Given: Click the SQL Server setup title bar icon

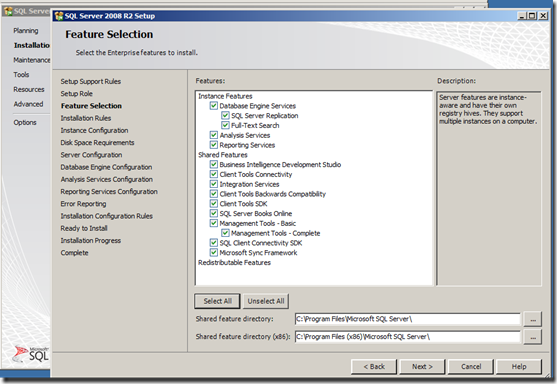Looking at the screenshot, I should pos(59,16).
